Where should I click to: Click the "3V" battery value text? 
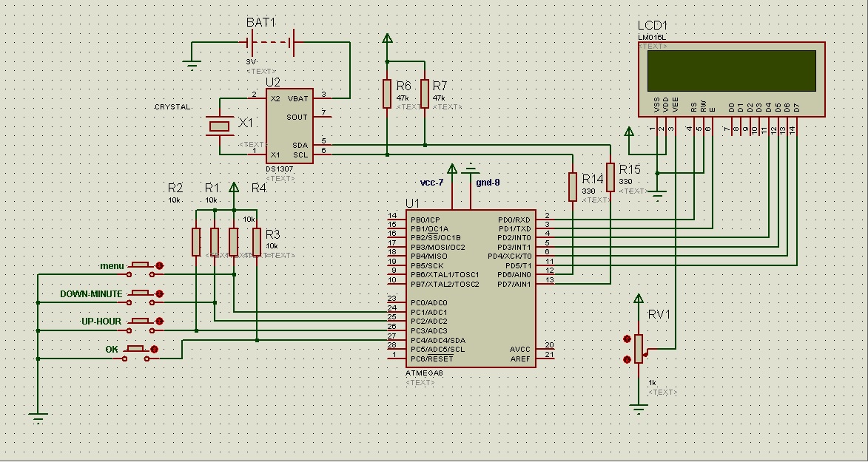(252, 62)
